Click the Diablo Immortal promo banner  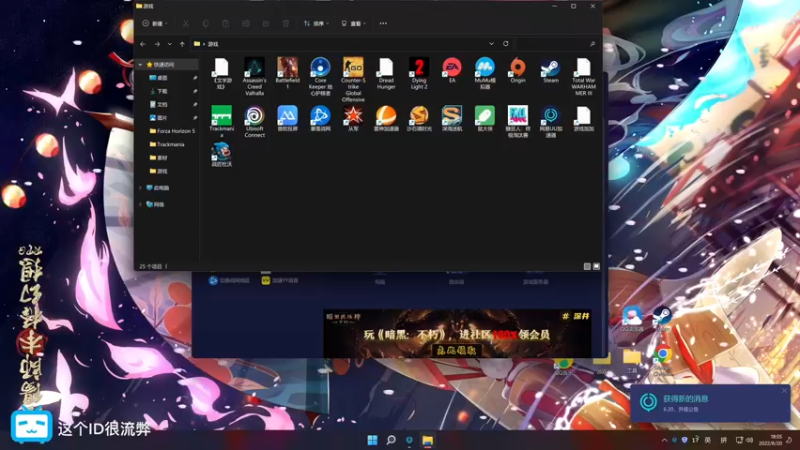pyautogui.click(x=457, y=333)
